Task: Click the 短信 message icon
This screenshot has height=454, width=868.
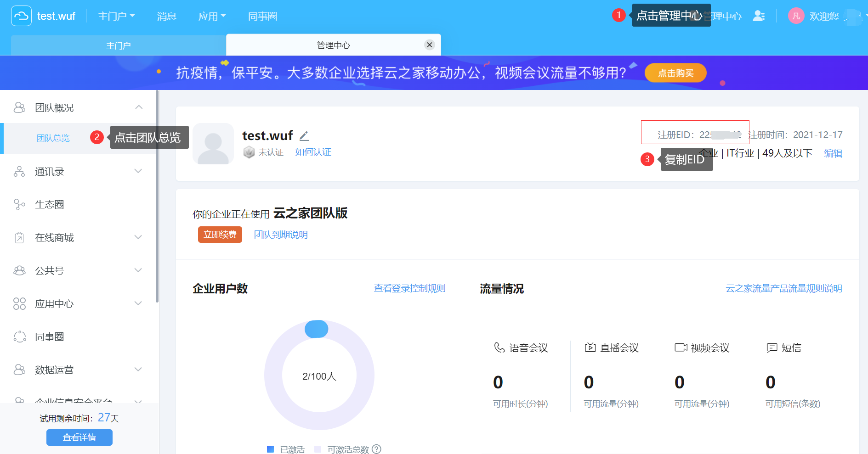Action: coord(772,348)
